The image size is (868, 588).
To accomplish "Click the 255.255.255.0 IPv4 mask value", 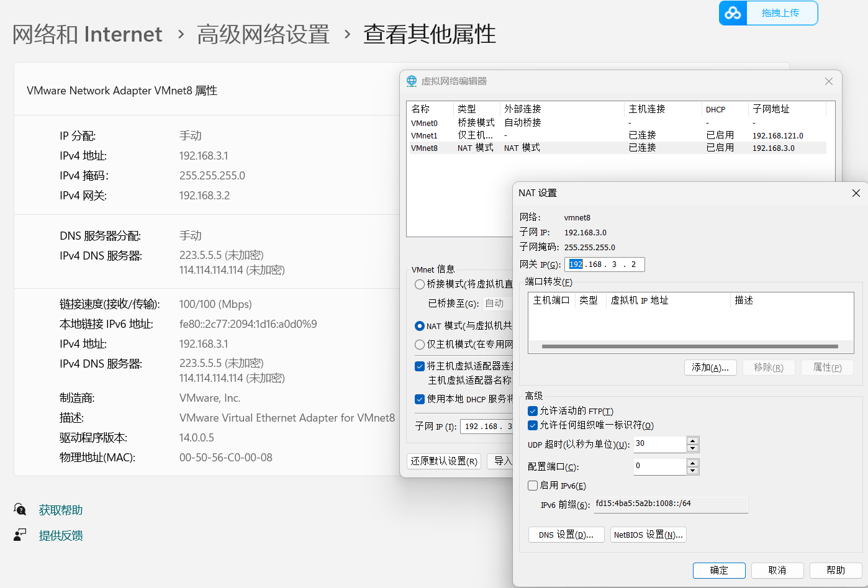I will [x=212, y=176].
